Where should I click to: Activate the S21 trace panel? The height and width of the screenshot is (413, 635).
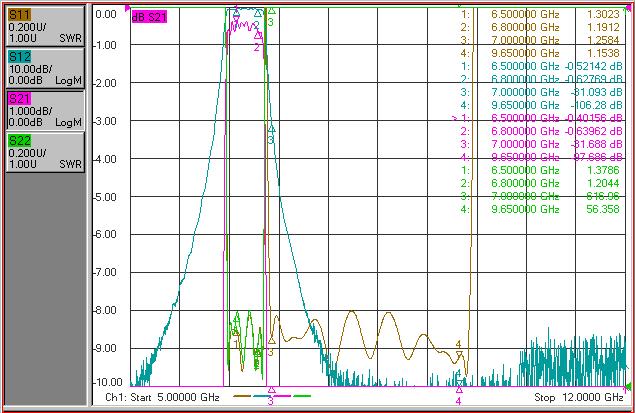point(45,111)
